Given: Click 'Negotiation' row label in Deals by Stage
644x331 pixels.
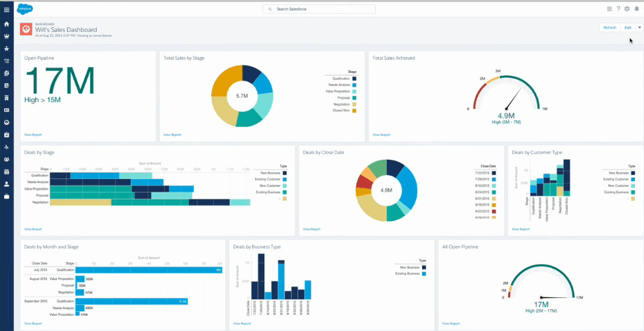Looking at the screenshot, I should (40, 202).
